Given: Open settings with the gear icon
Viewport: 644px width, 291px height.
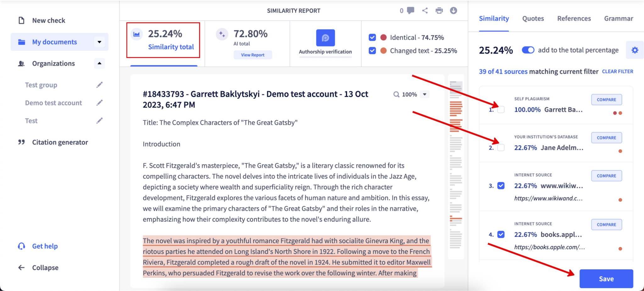Looking at the screenshot, I should pyautogui.click(x=635, y=50).
